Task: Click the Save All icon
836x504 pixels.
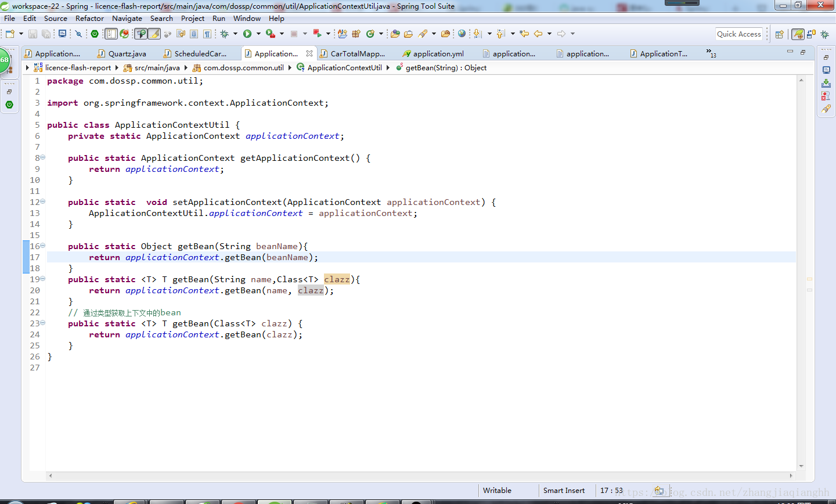Action: tap(45, 34)
